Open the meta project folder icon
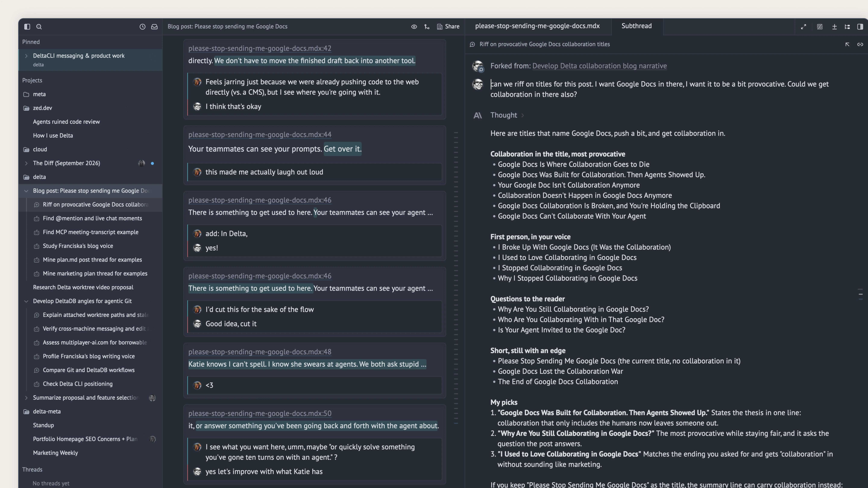This screenshot has height=488, width=868. [x=26, y=94]
